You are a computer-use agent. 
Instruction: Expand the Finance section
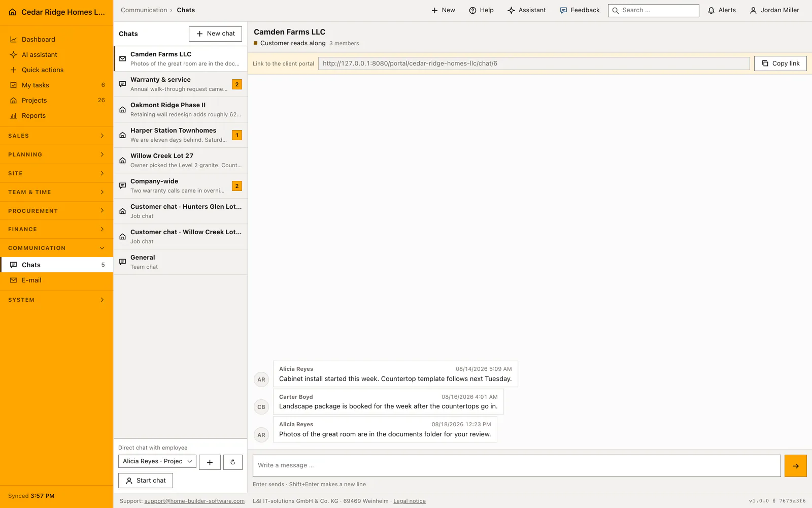pyautogui.click(x=56, y=229)
